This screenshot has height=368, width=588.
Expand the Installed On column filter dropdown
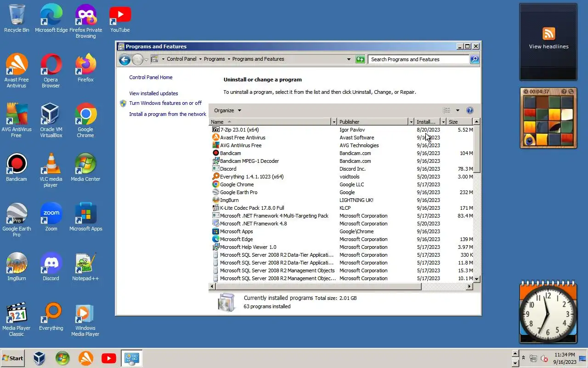pyautogui.click(x=443, y=122)
